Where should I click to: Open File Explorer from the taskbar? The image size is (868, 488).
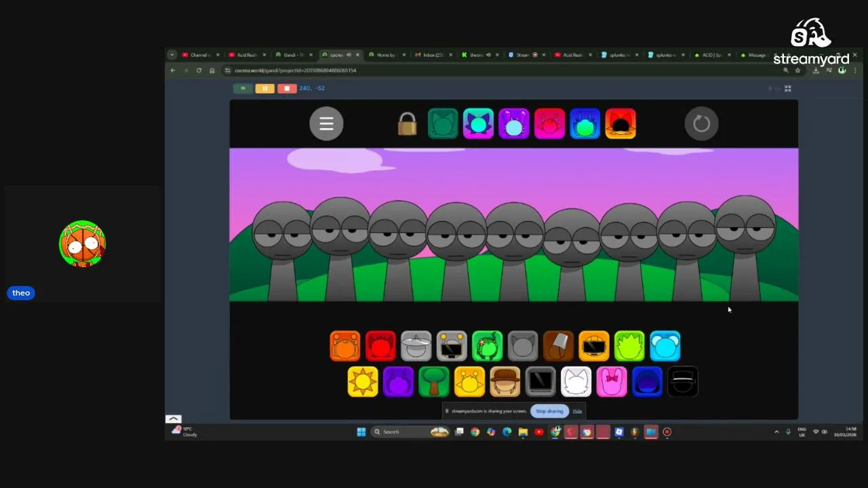[523, 432]
